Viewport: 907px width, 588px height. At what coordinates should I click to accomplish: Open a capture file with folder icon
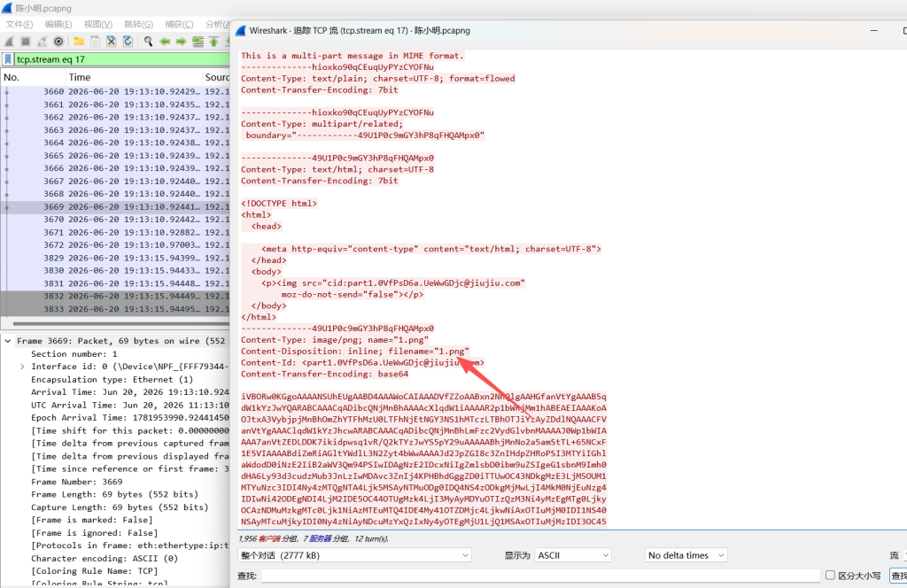pyautogui.click(x=79, y=42)
